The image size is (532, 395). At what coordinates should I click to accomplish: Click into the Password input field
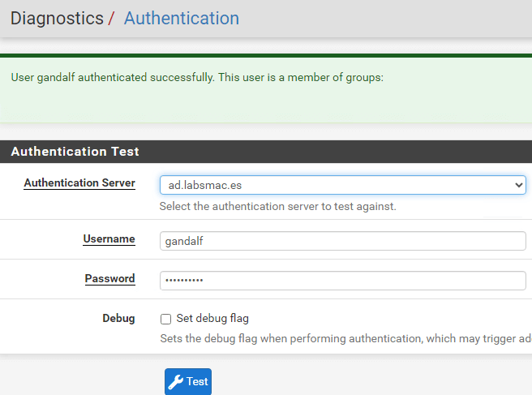(342, 280)
